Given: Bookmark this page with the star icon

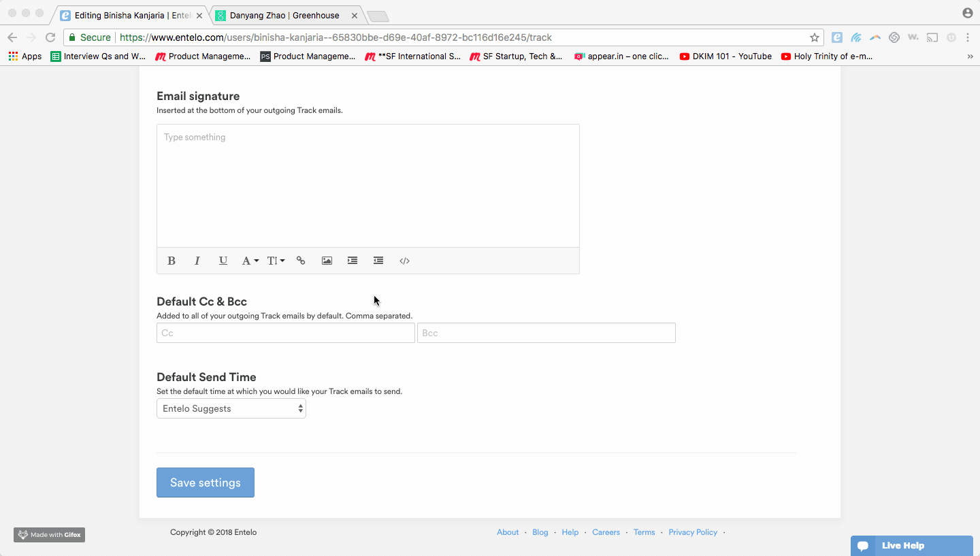Looking at the screenshot, I should coord(814,37).
